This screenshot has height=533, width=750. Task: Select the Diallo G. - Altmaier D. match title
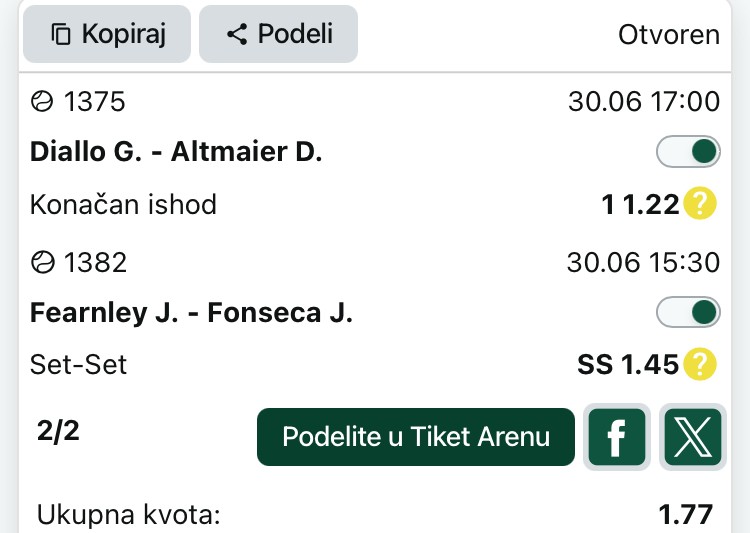[176, 152]
